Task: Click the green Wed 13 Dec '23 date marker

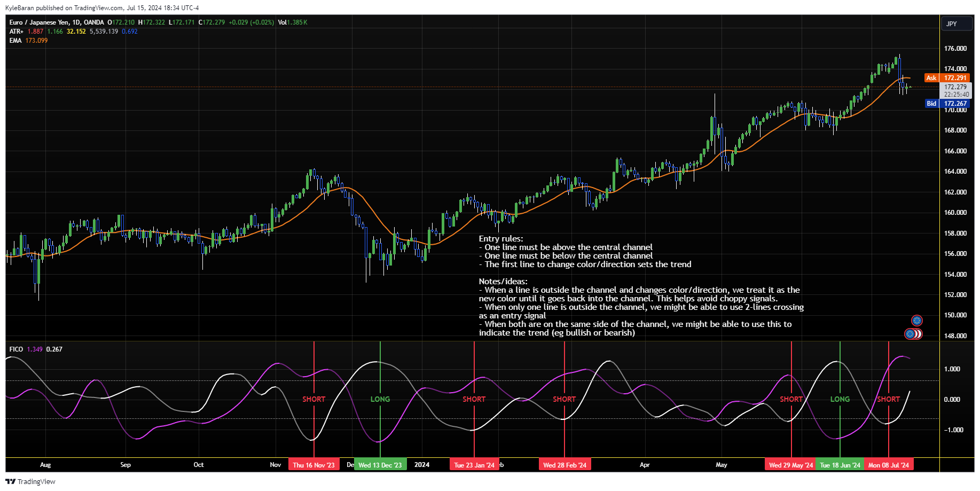Action: click(380, 465)
